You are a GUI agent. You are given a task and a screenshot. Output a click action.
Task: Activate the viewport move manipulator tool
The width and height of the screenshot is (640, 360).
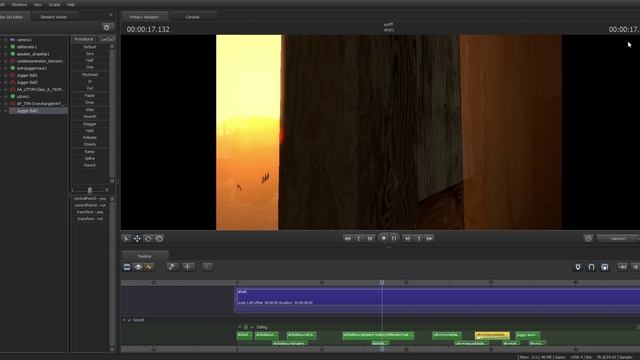[x=137, y=238]
